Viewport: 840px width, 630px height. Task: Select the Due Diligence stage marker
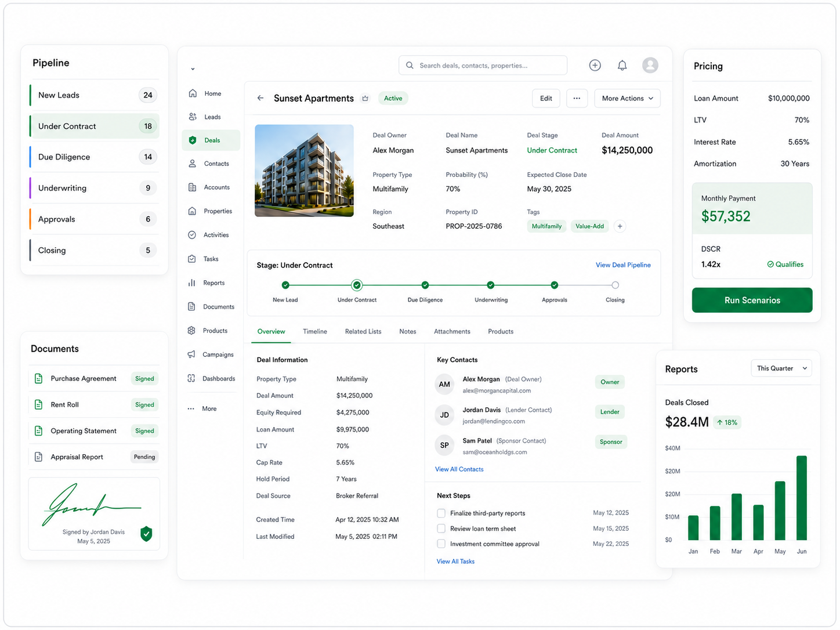(425, 285)
